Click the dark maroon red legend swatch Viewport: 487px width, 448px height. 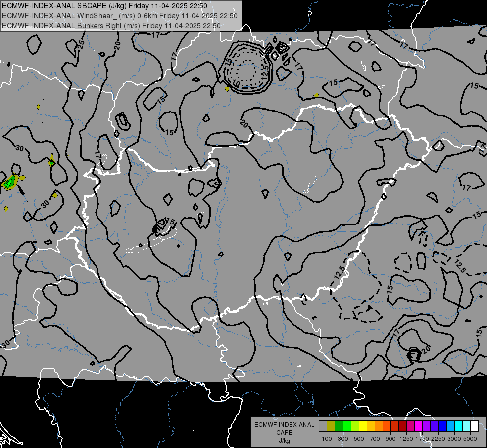[403, 426]
